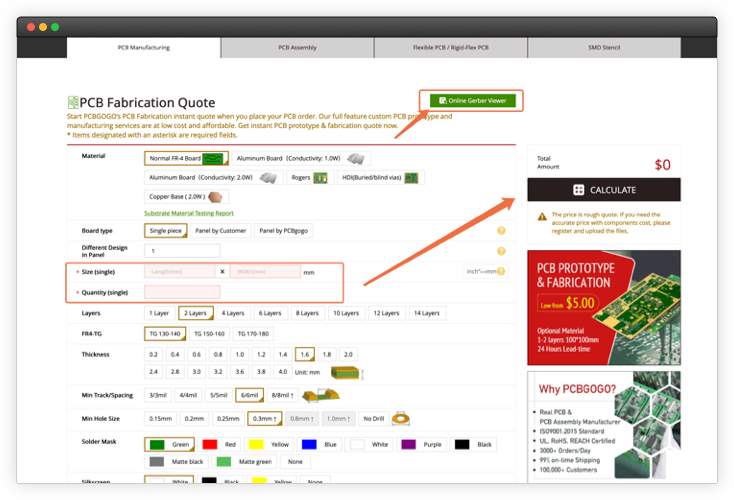Click the min hole size ring icon

[401, 419]
